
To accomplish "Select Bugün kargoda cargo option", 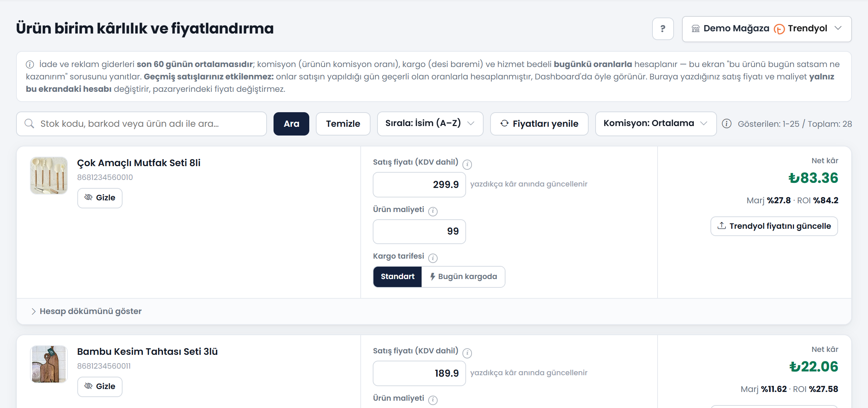I will click(463, 277).
